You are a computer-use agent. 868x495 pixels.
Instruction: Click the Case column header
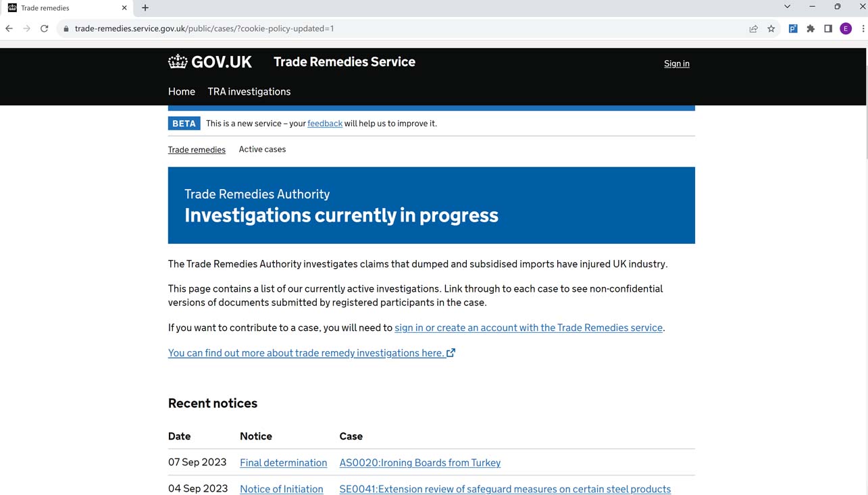351,436
